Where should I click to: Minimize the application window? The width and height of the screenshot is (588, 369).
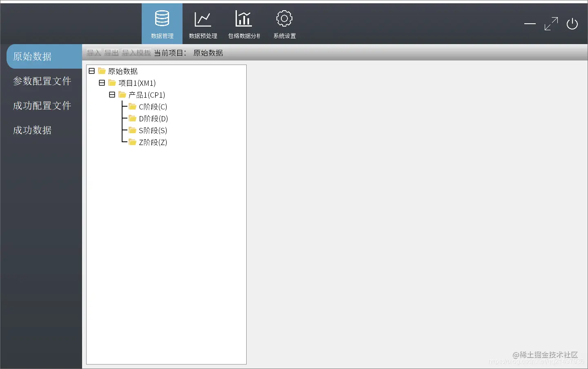point(530,24)
